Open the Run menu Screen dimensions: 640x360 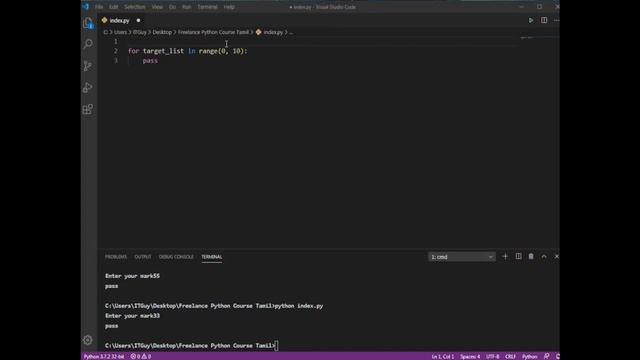(187, 7)
